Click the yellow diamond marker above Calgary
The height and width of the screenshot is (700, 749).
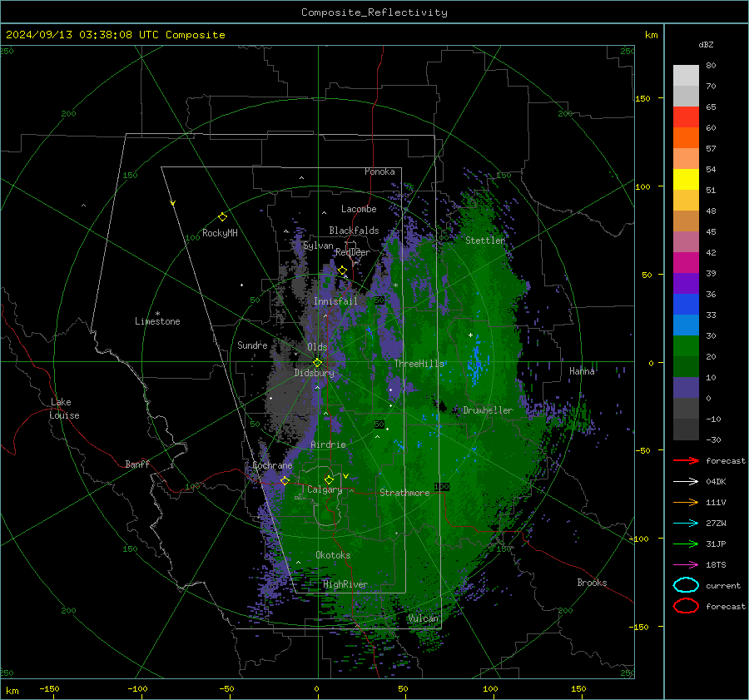[x=329, y=479]
